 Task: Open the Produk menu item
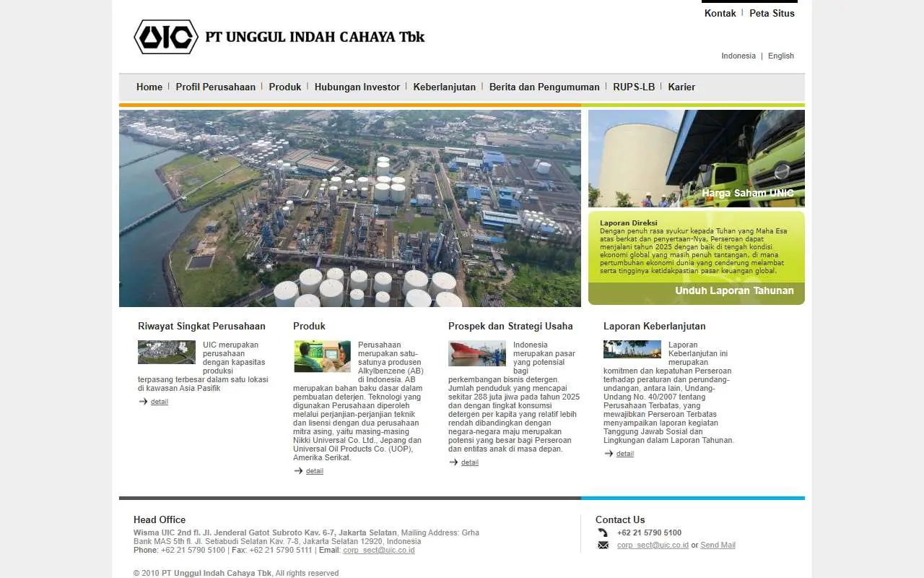[x=285, y=87]
